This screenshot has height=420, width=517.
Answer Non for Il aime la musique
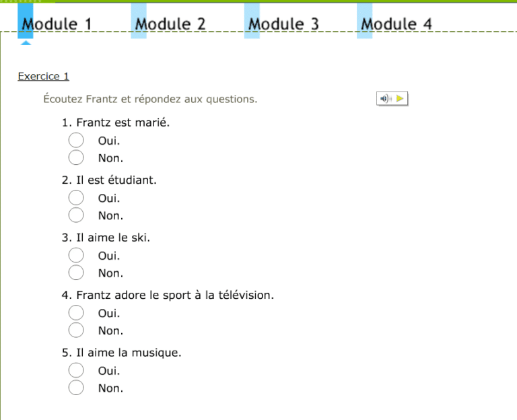tap(76, 387)
